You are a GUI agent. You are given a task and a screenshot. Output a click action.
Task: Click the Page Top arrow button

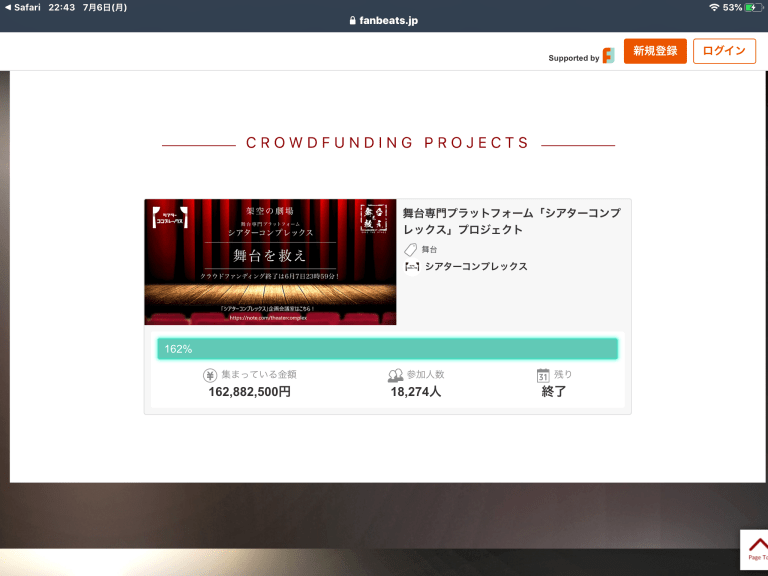[757, 549]
